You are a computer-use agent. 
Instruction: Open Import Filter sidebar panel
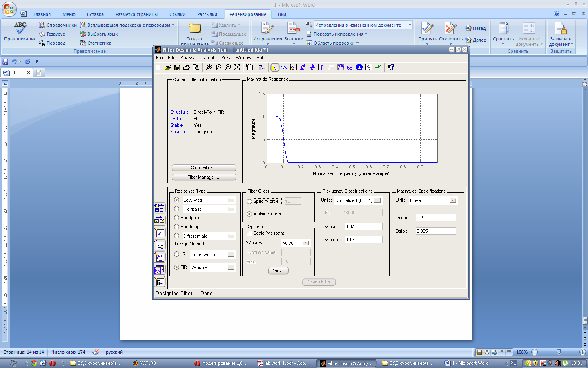pyautogui.click(x=159, y=269)
